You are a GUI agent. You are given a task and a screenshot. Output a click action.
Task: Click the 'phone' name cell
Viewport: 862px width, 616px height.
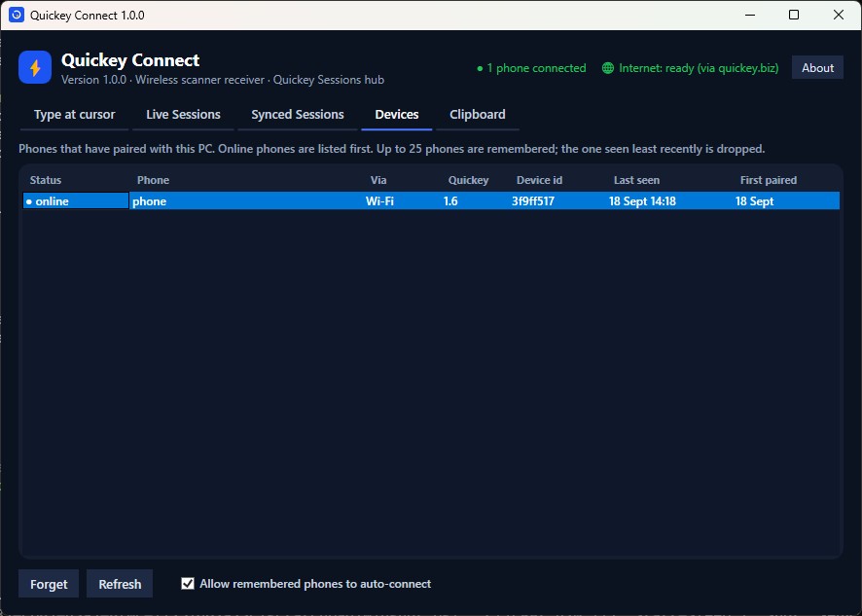click(246, 200)
